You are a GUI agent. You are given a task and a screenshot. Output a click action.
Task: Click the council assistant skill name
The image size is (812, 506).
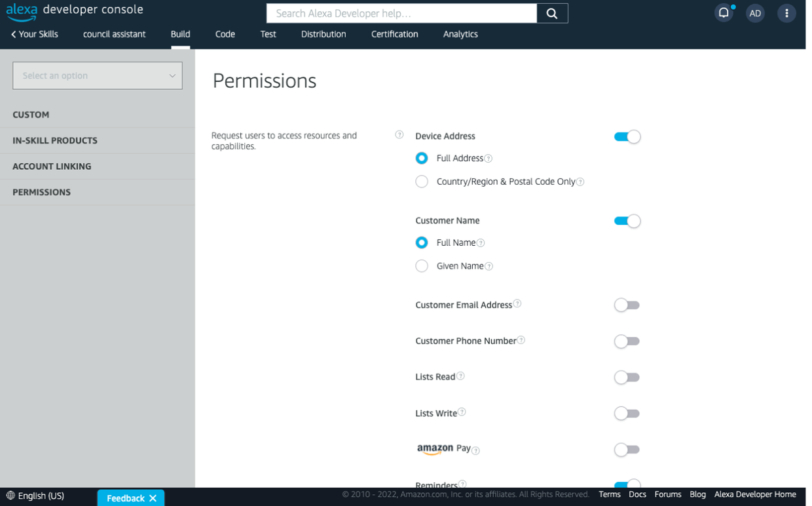tap(115, 34)
